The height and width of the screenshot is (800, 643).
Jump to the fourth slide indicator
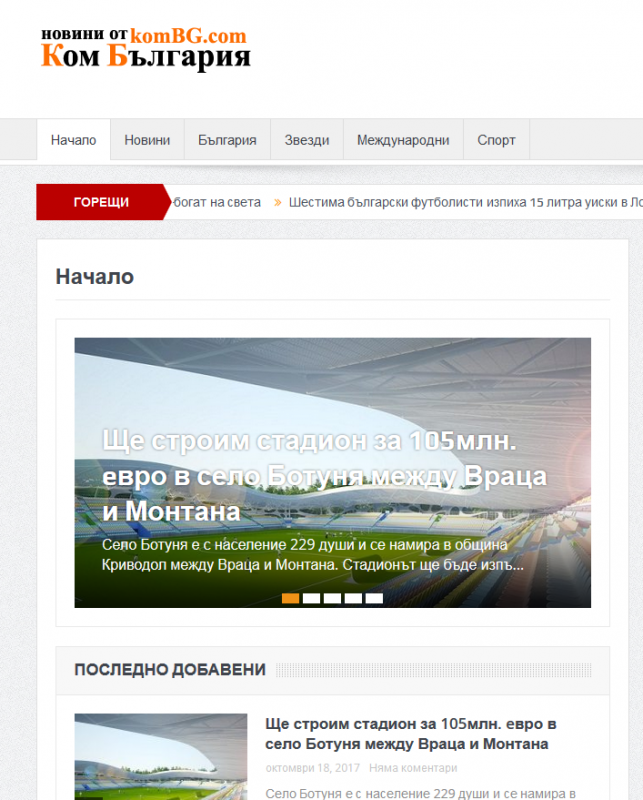353,598
